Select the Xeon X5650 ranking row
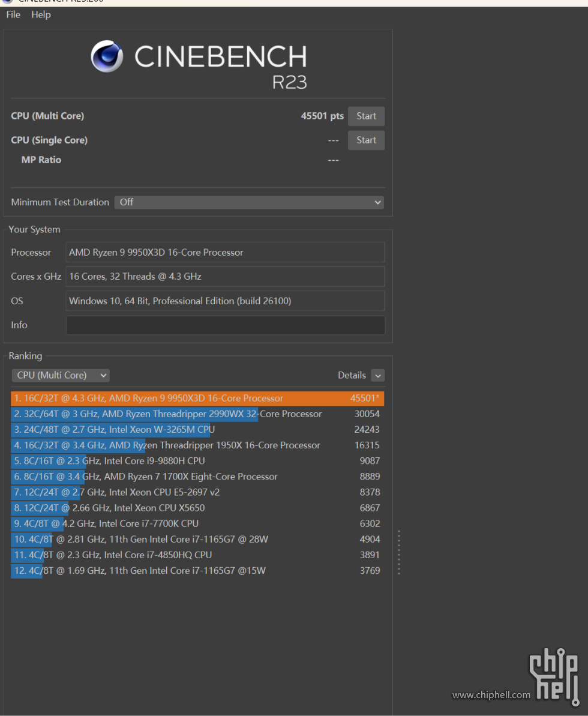 coord(197,508)
